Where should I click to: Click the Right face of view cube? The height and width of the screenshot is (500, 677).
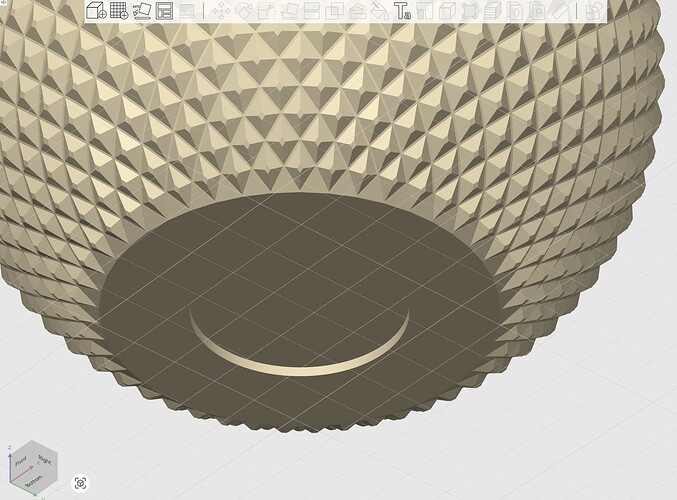(45, 460)
